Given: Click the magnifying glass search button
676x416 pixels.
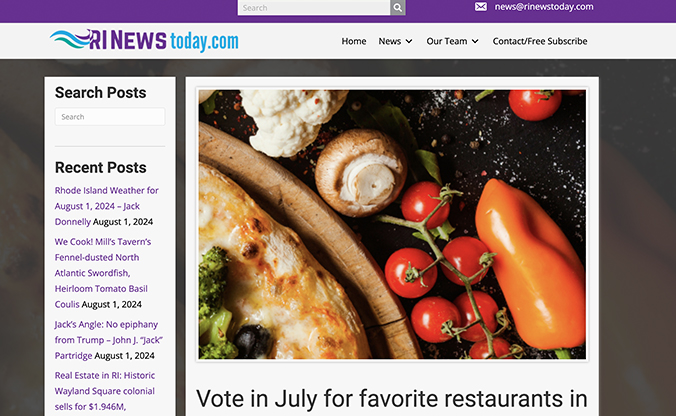Looking at the screenshot, I should pyautogui.click(x=397, y=7).
